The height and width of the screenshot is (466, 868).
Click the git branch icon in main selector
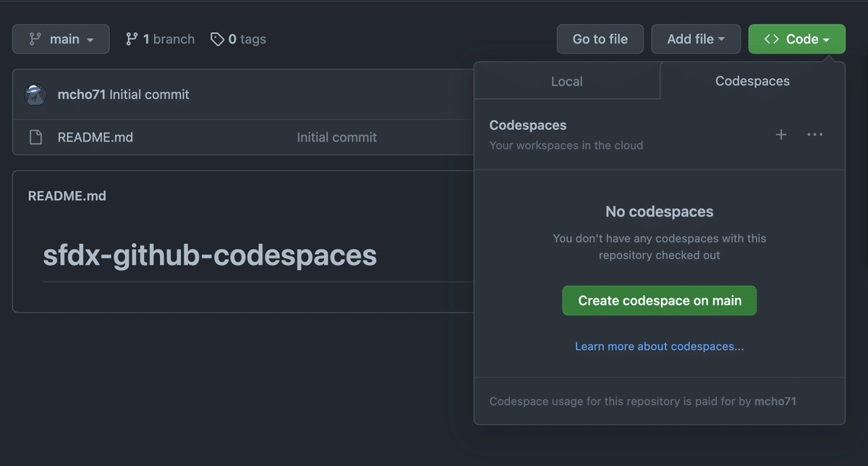click(35, 39)
